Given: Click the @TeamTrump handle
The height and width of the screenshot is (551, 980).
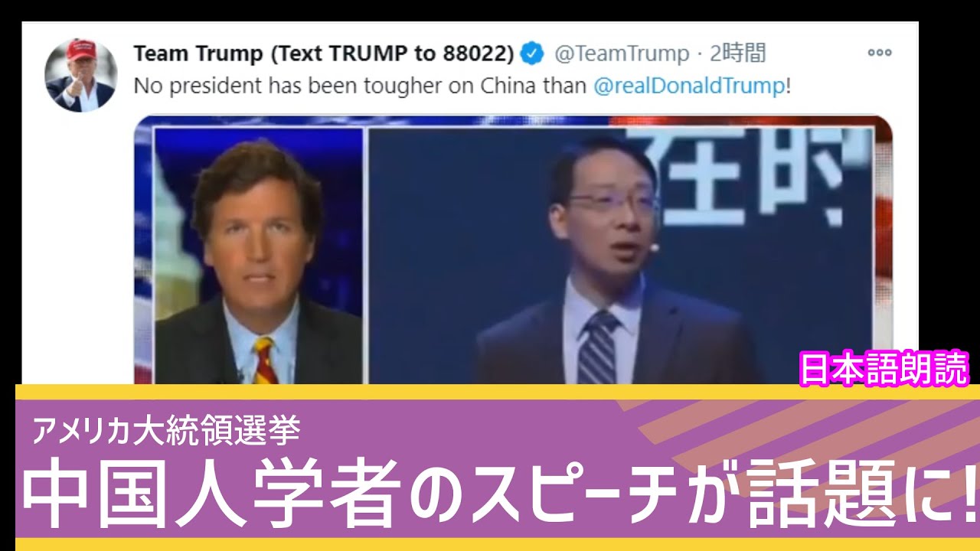Looking at the screenshot, I should [621, 54].
